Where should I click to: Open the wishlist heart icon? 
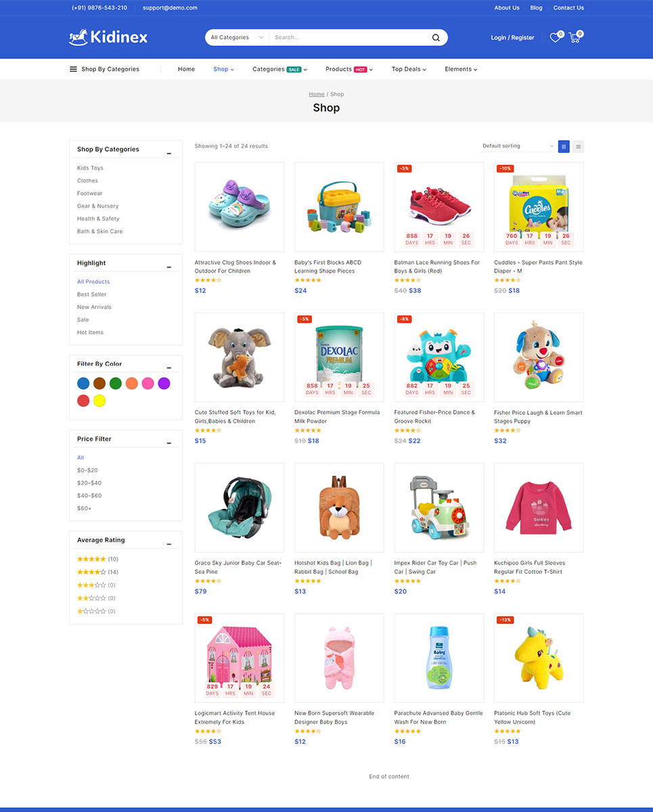pos(555,38)
